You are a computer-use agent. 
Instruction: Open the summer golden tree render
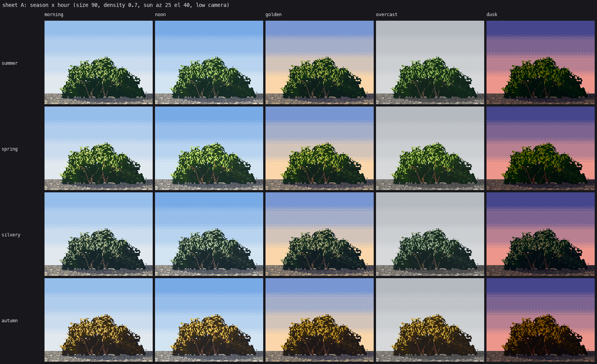(320, 62)
